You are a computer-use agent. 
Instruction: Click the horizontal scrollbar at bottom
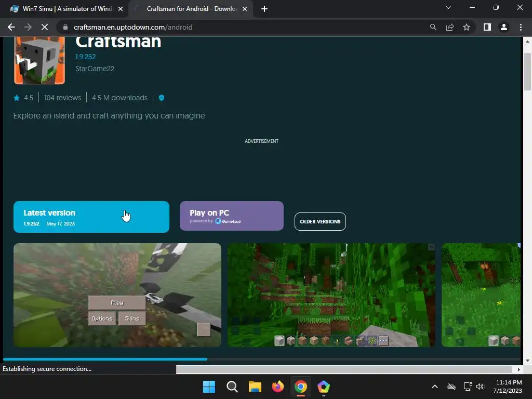pos(344,369)
